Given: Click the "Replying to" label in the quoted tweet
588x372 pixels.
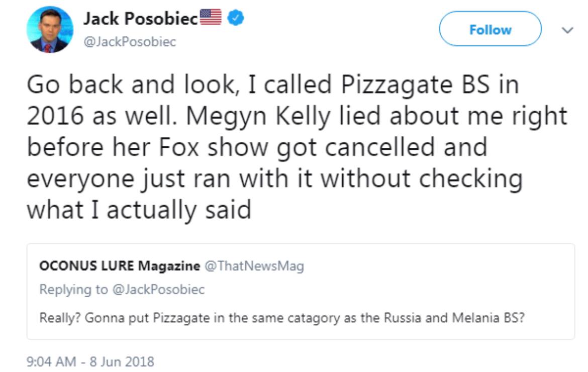Looking at the screenshot, I should click(x=73, y=290).
